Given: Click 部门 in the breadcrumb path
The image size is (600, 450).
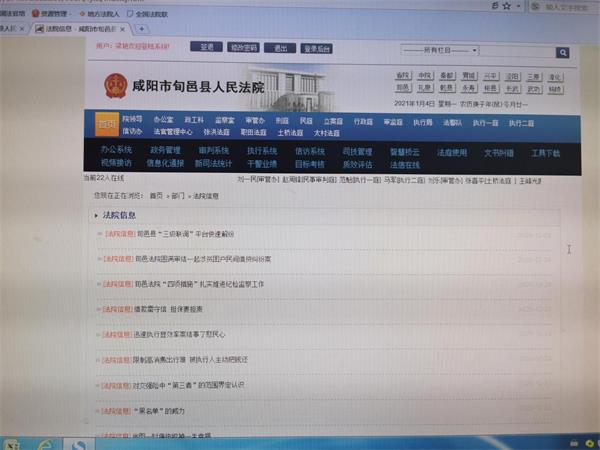Looking at the screenshot, I should [178, 196].
